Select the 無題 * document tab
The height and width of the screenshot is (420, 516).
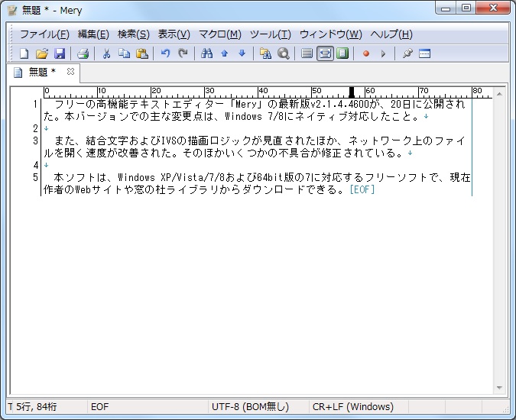coord(43,72)
